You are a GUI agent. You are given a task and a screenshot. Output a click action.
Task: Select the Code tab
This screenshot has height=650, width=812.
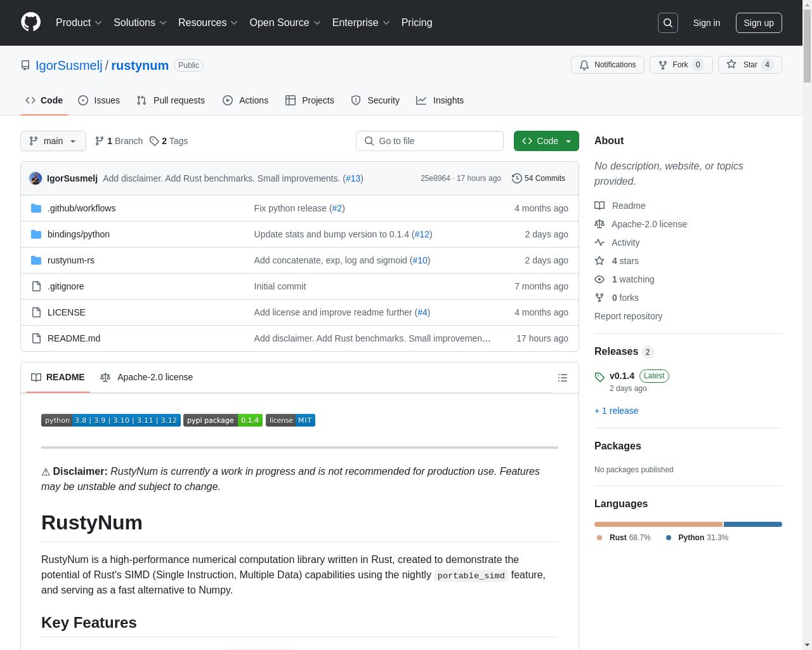44,100
